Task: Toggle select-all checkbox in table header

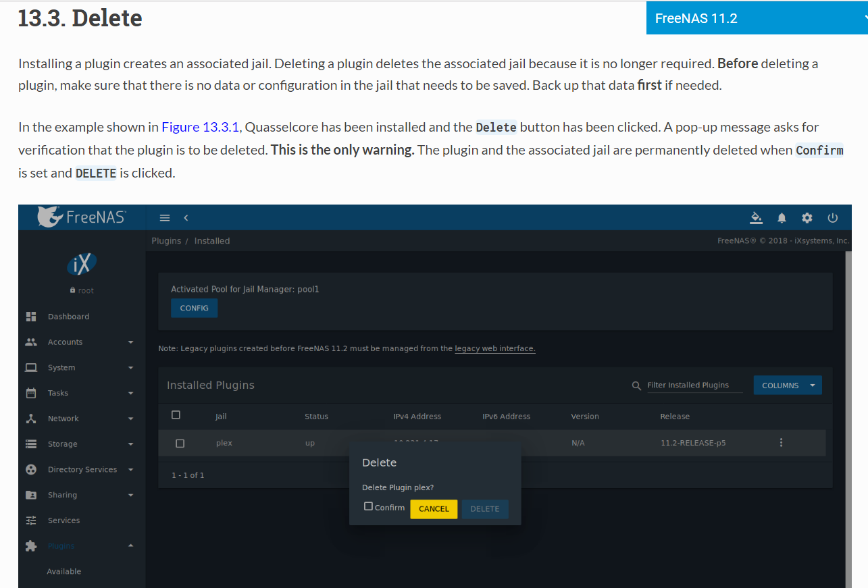Action: coord(176,415)
